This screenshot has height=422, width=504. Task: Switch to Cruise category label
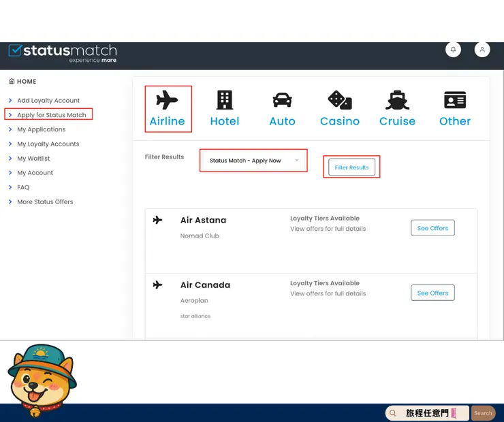pyautogui.click(x=397, y=121)
